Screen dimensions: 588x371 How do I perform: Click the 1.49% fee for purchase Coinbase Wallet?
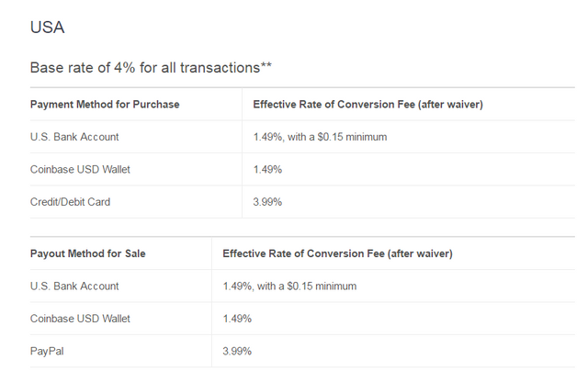point(267,170)
